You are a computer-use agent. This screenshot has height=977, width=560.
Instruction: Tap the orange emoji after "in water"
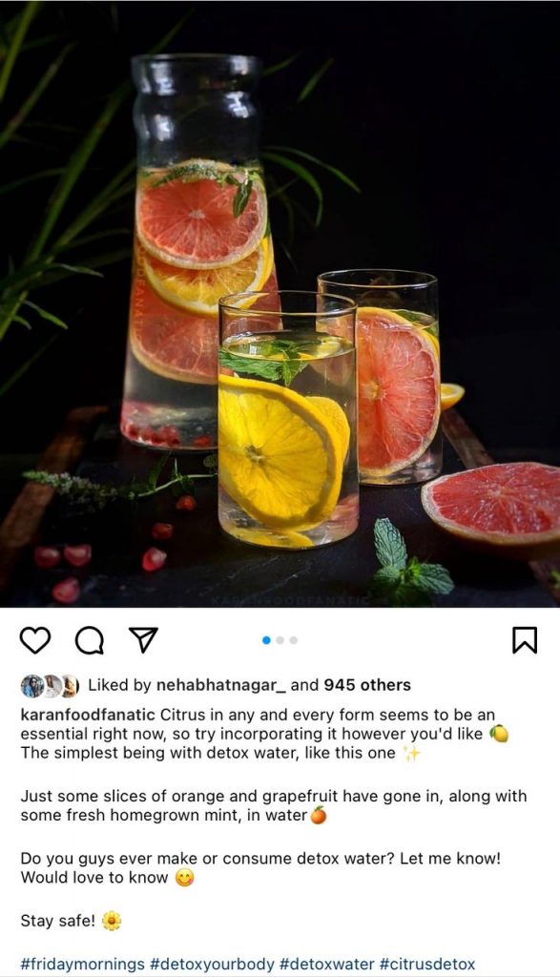click(x=319, y=815)
